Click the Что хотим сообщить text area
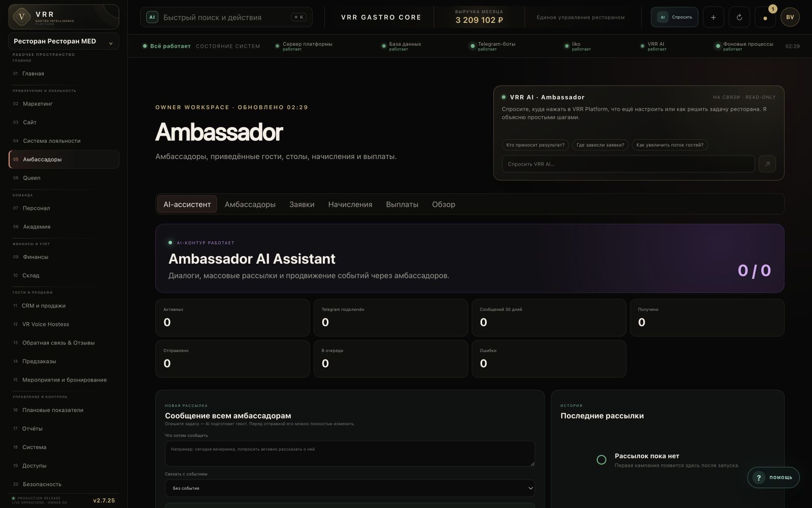Screen dimensions: 812x508 [350, 454]
